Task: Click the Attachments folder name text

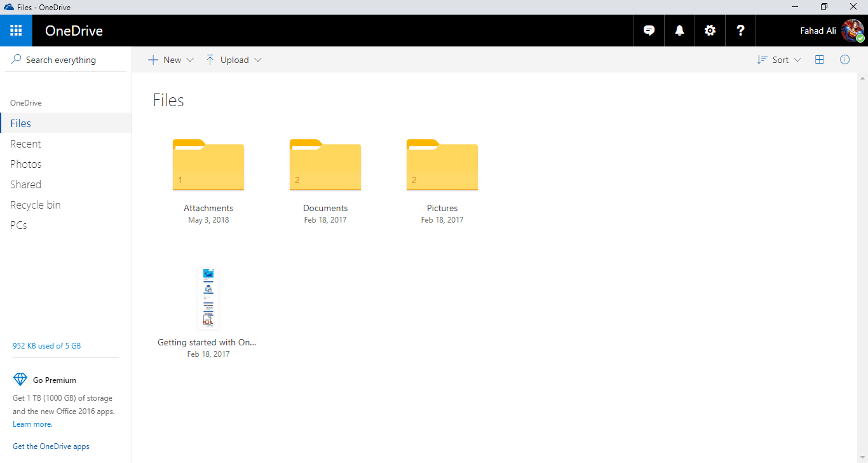Action: pyautogui.click(x=208, y=208)
